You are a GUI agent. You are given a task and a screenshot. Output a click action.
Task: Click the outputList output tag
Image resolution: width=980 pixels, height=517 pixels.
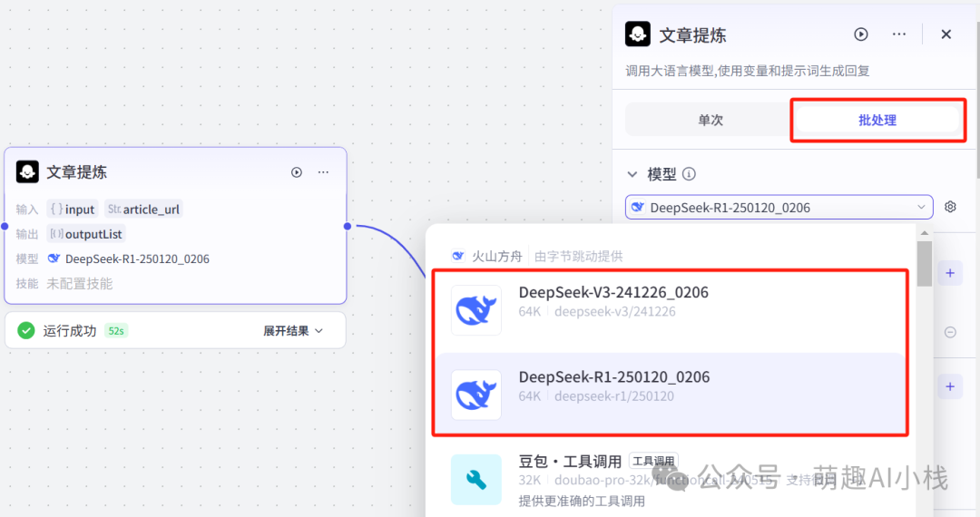click(87, 234)
